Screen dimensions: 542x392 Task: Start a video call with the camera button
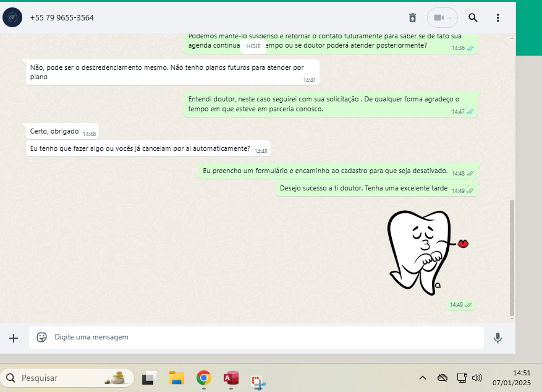coord(442,18)
